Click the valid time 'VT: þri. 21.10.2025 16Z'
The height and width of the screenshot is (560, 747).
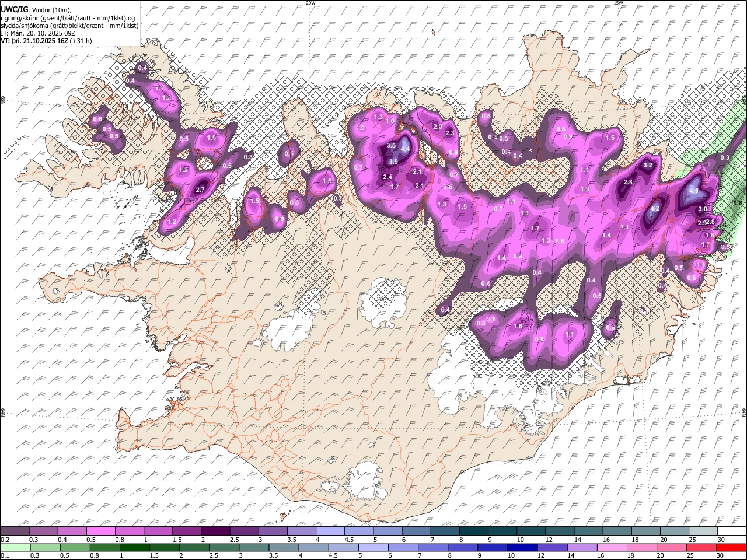coord(34,41)
